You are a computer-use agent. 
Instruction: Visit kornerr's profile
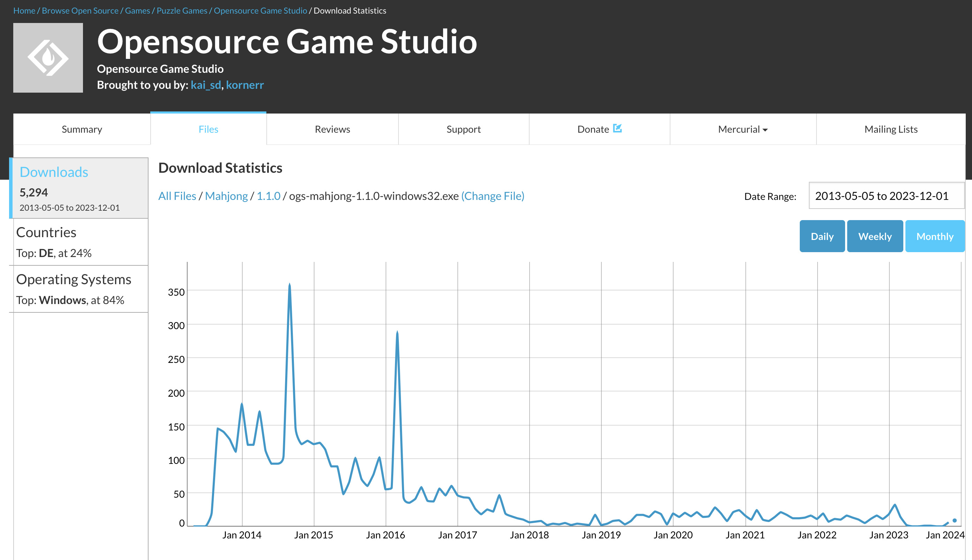coord(245,85)
